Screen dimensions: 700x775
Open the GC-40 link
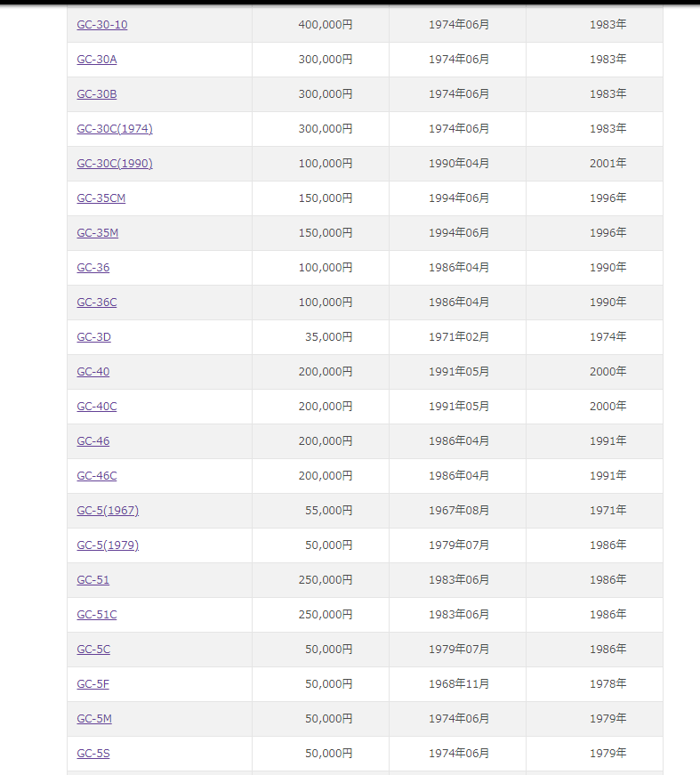[93, 372]
